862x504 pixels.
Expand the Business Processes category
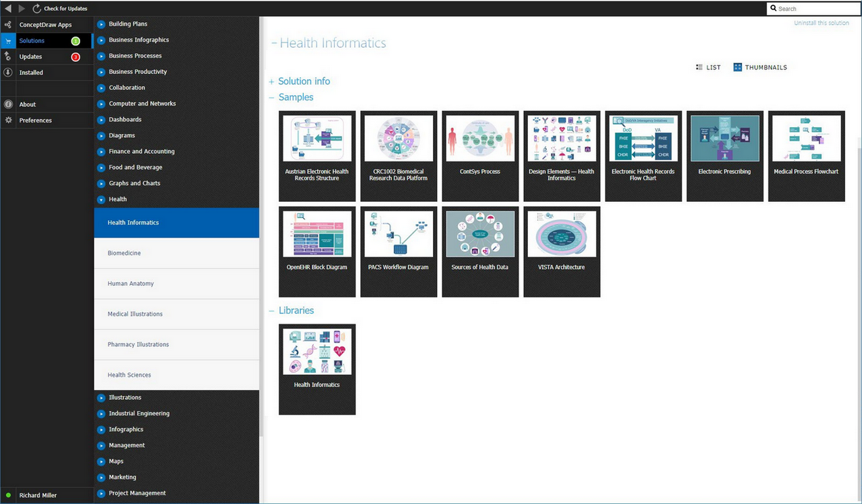(101, 56)
